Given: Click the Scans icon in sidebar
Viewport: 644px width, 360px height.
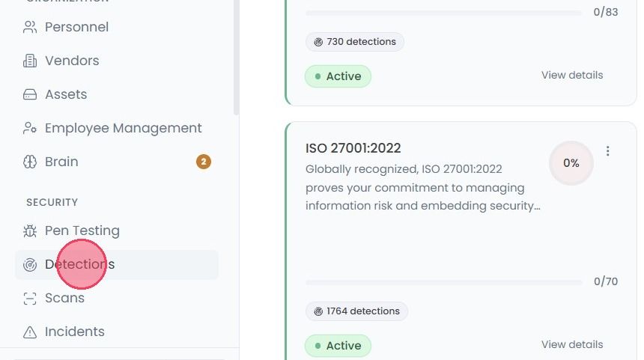Looking at the screenshot, I should (29, 299).
